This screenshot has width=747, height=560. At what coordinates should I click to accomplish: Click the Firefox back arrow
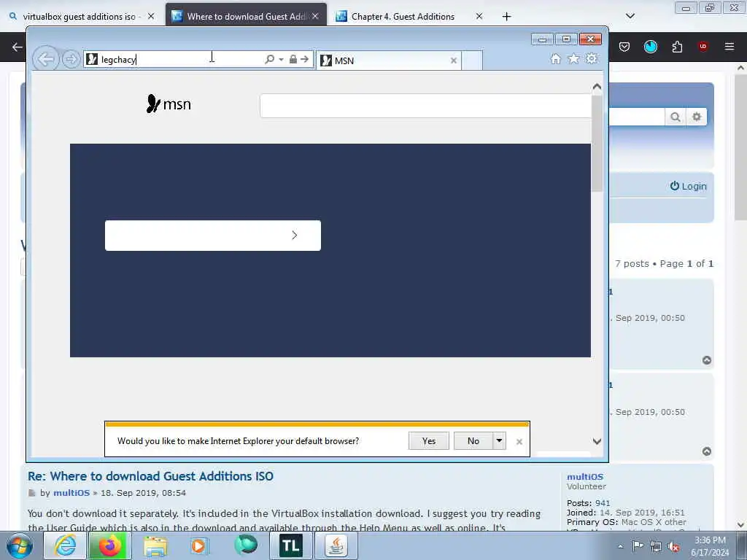click(x=18, y=47)
